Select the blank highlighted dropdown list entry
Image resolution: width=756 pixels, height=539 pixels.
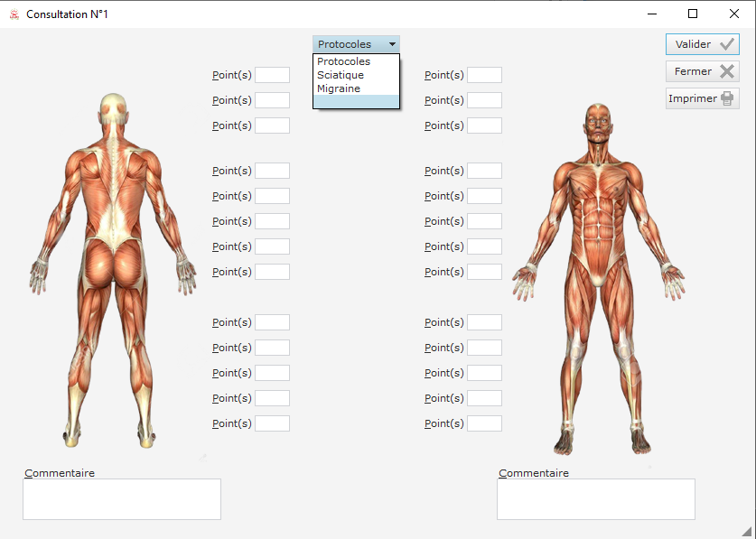356,102
